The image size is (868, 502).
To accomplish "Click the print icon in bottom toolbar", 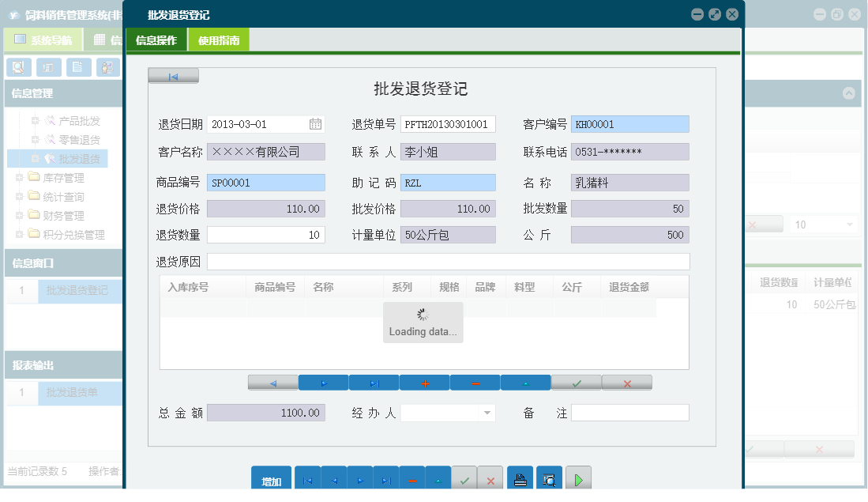I will 520,477.
